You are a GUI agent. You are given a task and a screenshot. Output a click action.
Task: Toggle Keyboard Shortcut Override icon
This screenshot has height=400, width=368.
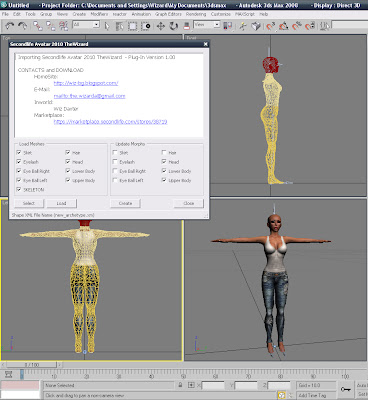(x=256, y=26)
